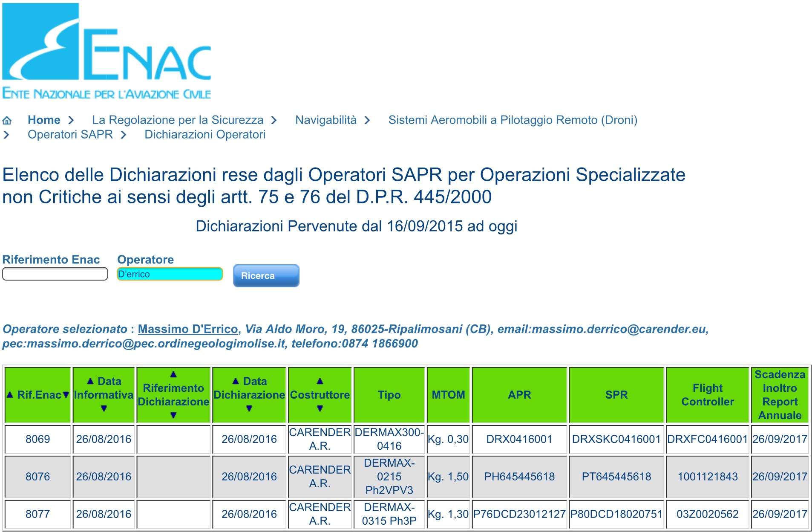Go to La Regolazione per la Sicurezza
812x532 pixels.
[x=178, y=120]
